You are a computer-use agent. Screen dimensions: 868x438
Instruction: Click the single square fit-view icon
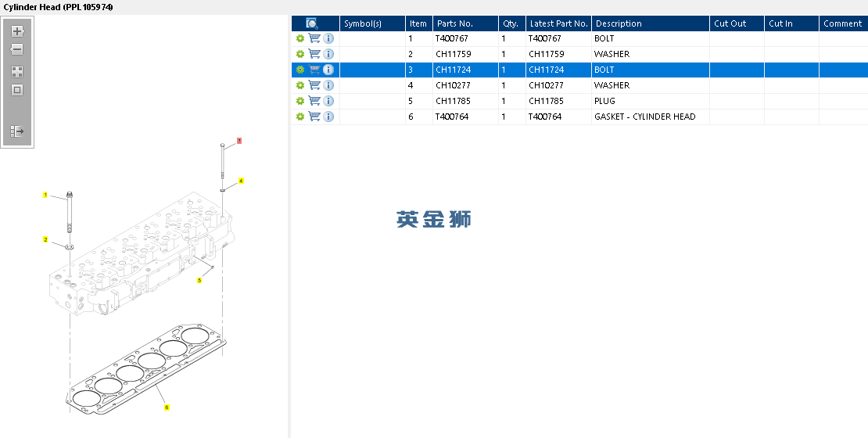pyautogui.click(x=17, y=90)
